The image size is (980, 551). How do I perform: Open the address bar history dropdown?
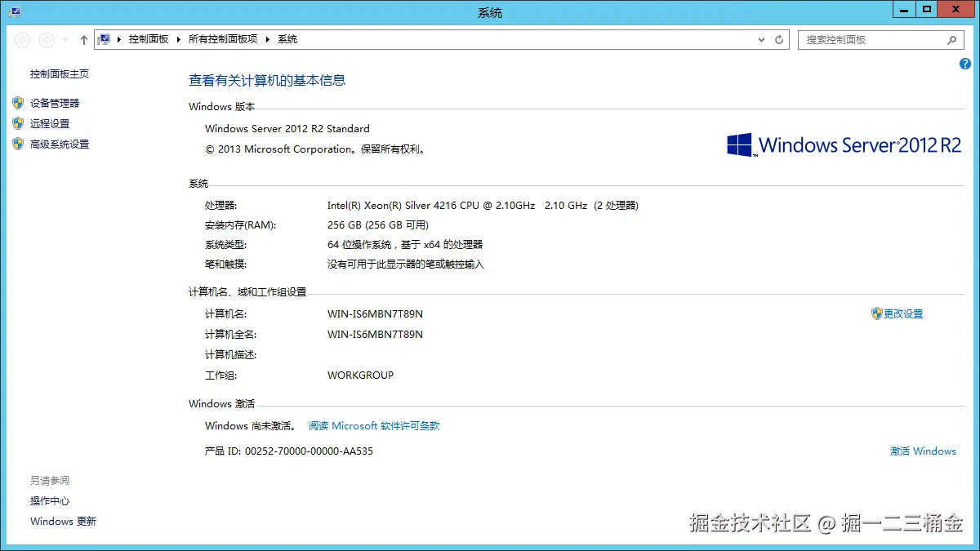(x=762, y=39)
